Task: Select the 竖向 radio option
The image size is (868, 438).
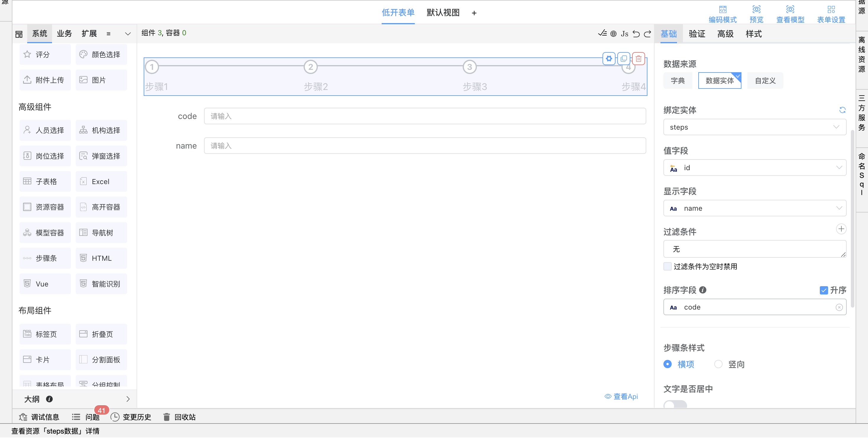Action: pos(718,365)
